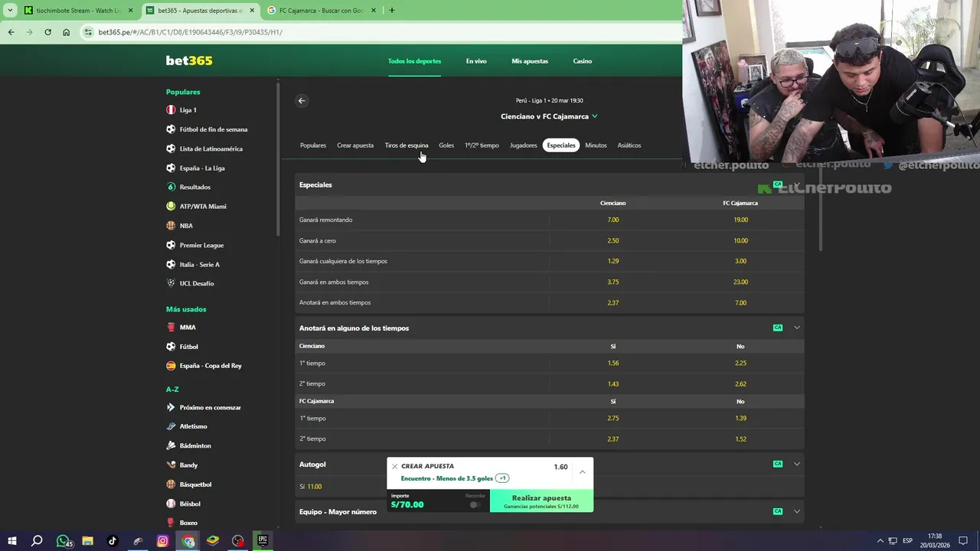Select FC Cajamarca Ganará a cero odds 10.00

740,240
